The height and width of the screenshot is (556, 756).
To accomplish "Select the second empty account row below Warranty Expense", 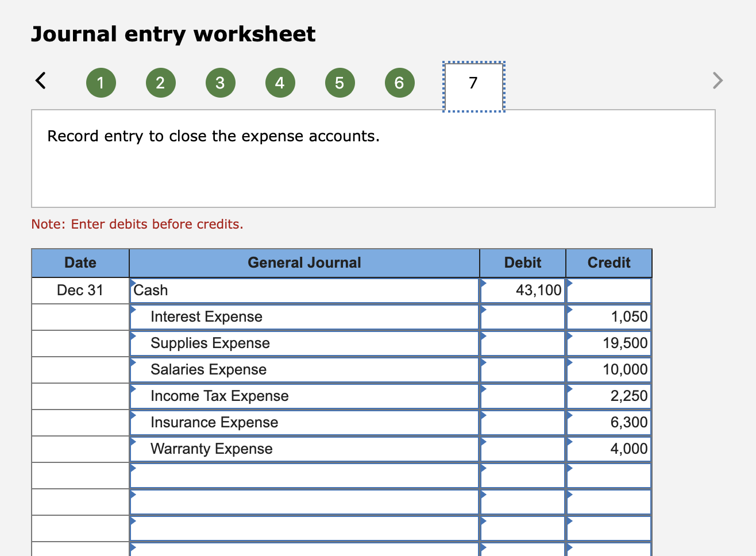I will pyautogui.click(x=304, y=502).
